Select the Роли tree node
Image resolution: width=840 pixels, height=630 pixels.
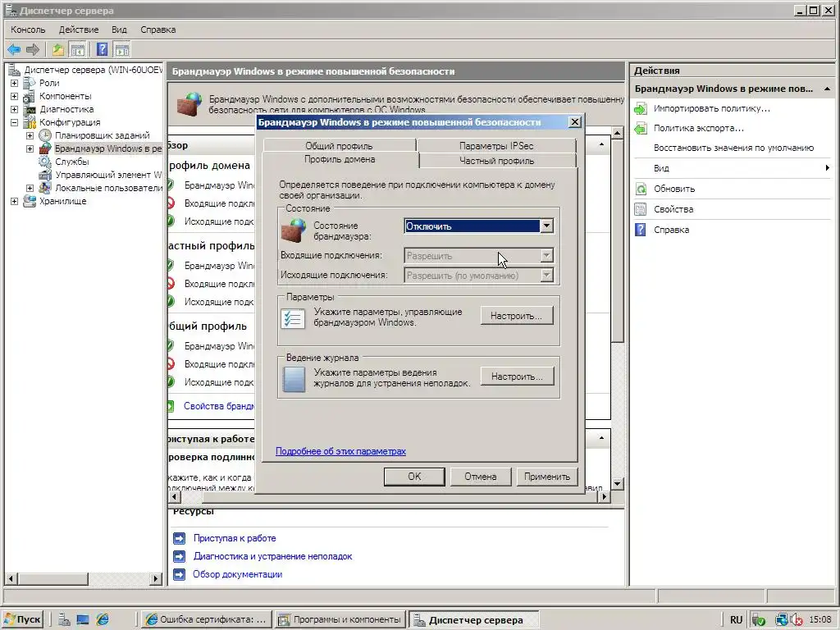pyautogui.click(x=49, y=83)
